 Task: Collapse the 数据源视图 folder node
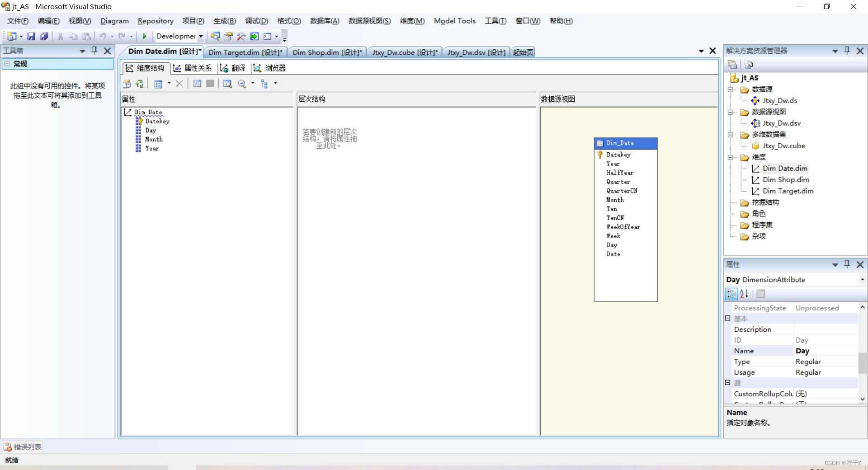pyautogui.click(x=730, y=112)
